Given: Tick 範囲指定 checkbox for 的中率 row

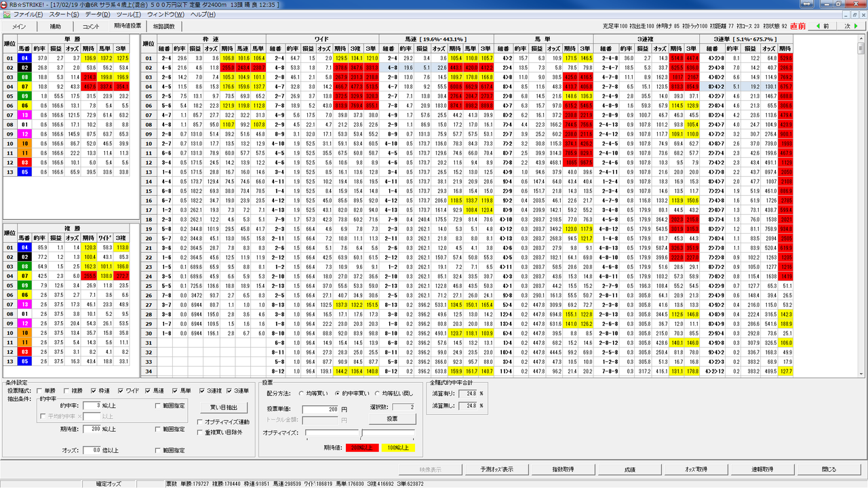Looking at the screenshot, I should [x=158, y=406].
